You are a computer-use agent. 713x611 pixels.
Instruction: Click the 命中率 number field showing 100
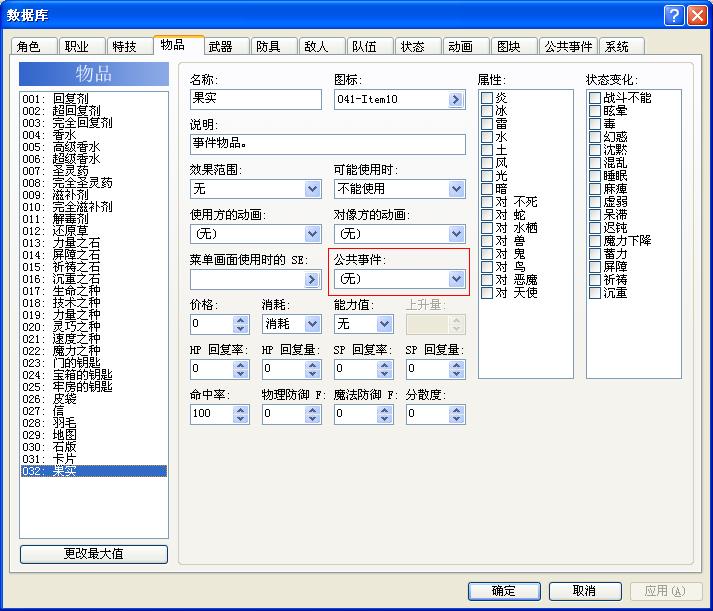point(212,414)
